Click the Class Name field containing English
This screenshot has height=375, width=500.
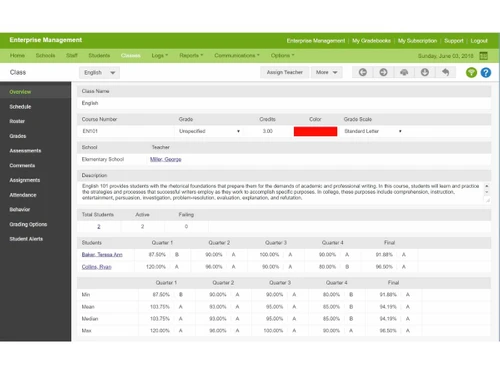pyautogui.click(x=284, y=103)
